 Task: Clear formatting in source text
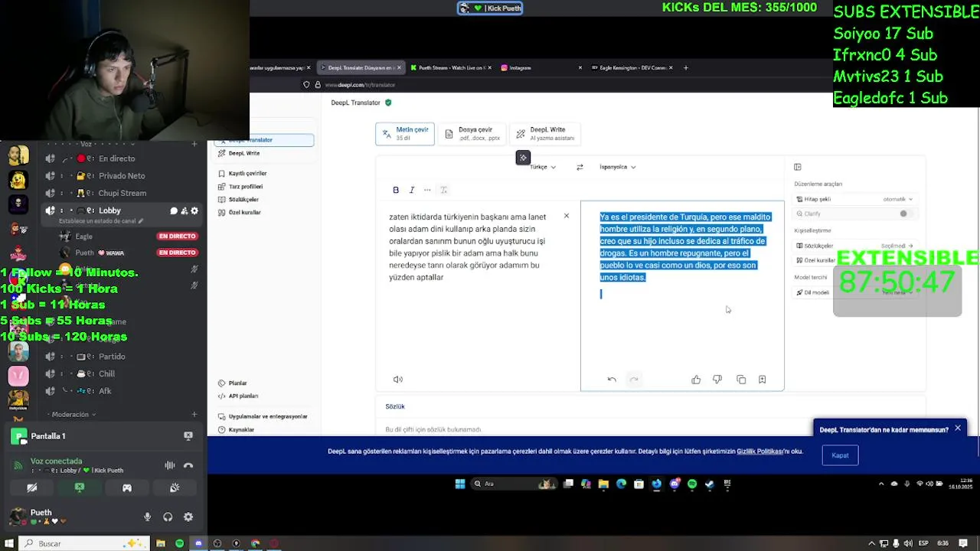pos(443,190)
